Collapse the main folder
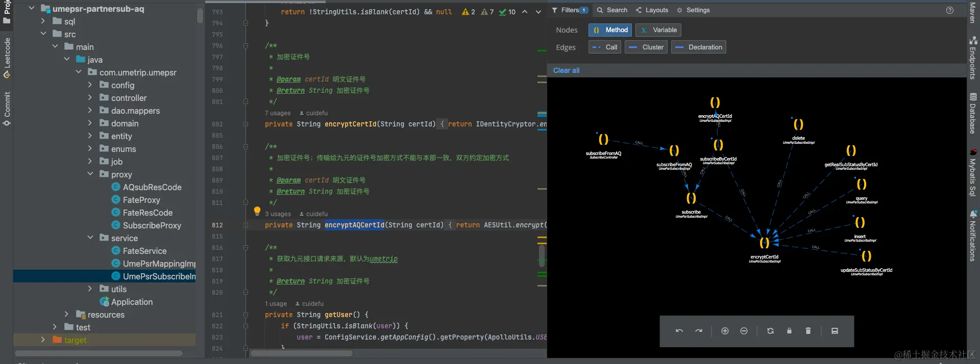The height and width of the screenshot is (364, 980). (55, 46)
